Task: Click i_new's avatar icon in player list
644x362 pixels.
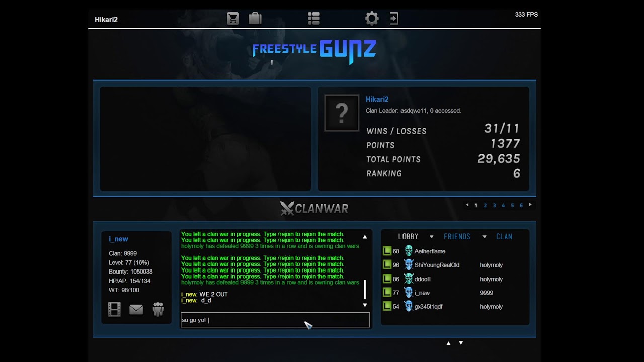Action: pyautogui.click(x=409, y=293)
